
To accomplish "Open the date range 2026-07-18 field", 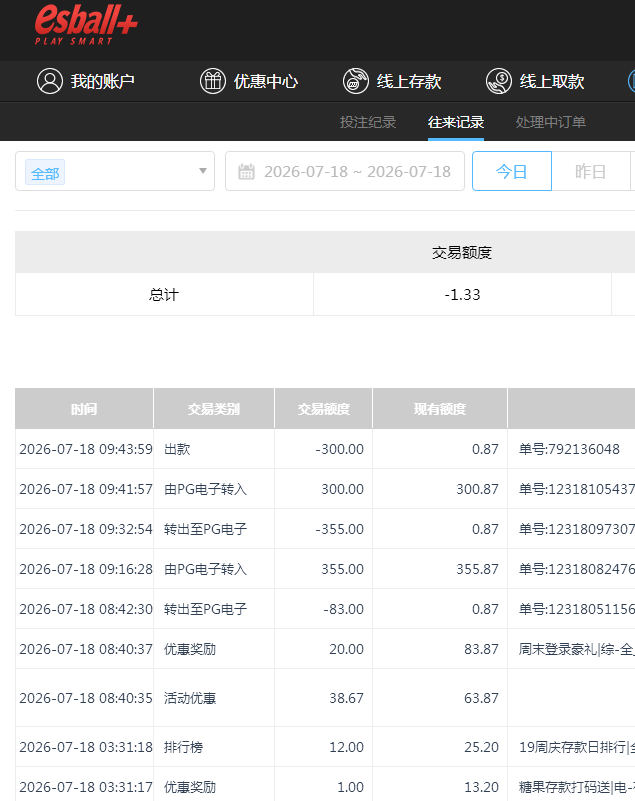I will coord(345,171).
